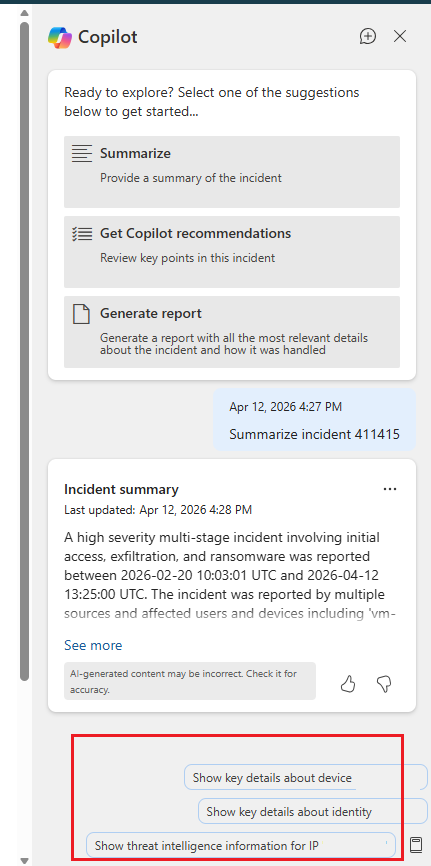Click the scrollbar up arrow
This screenshot has height=866, width=431.
pos(24,13)
